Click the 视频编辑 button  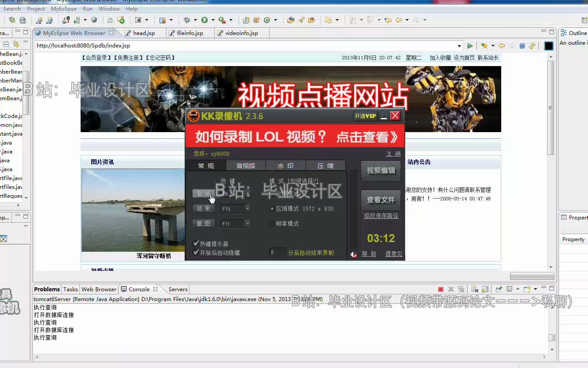(x=381, y=170)
